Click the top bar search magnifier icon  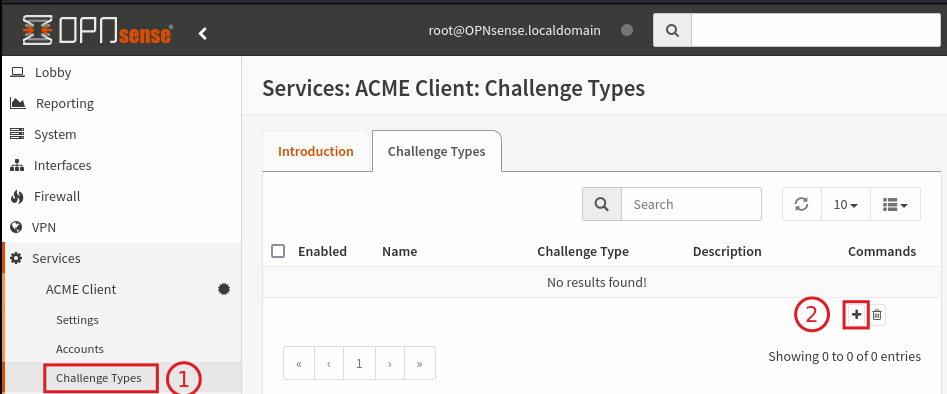click(x=672, y=30)
